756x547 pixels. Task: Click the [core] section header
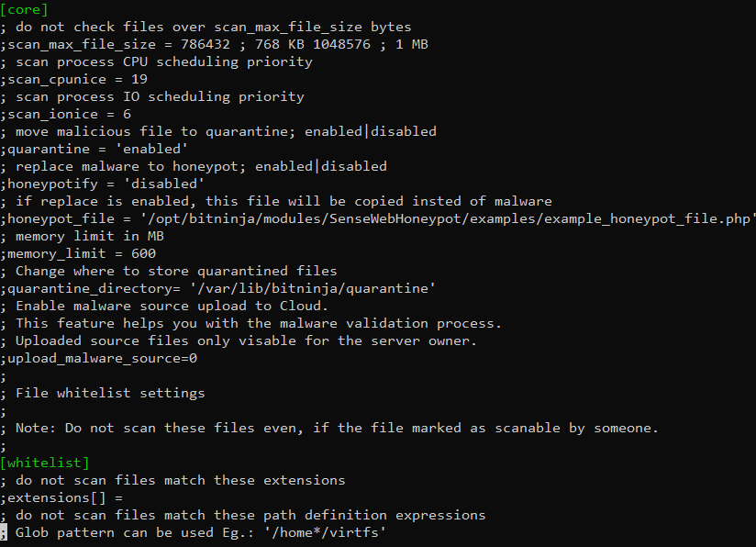coord(24,9)
